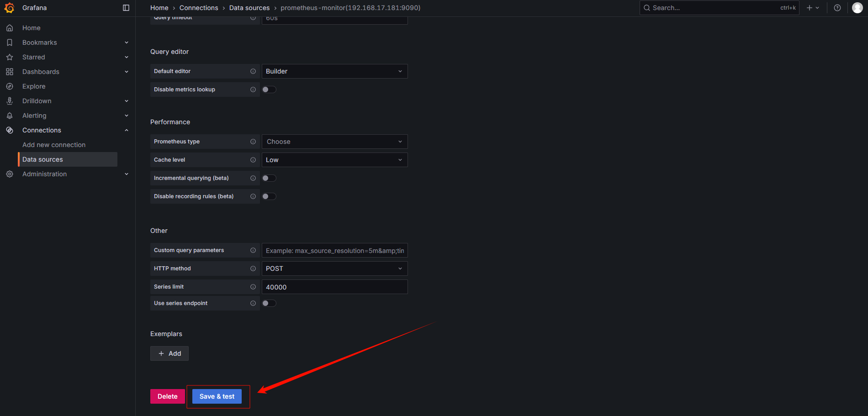Screen dimensions: 868x416
Task: Enable Incremental querying (beta) switch
Action: tap(269, 178)
